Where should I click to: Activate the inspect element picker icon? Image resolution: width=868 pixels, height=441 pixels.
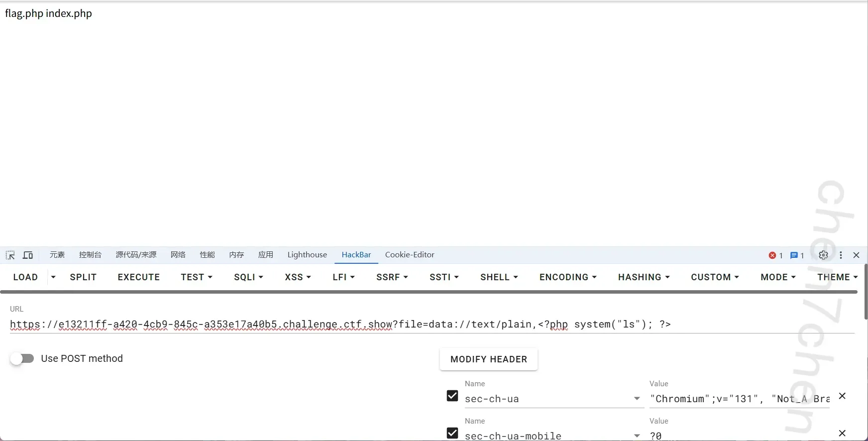click(10, 255)
